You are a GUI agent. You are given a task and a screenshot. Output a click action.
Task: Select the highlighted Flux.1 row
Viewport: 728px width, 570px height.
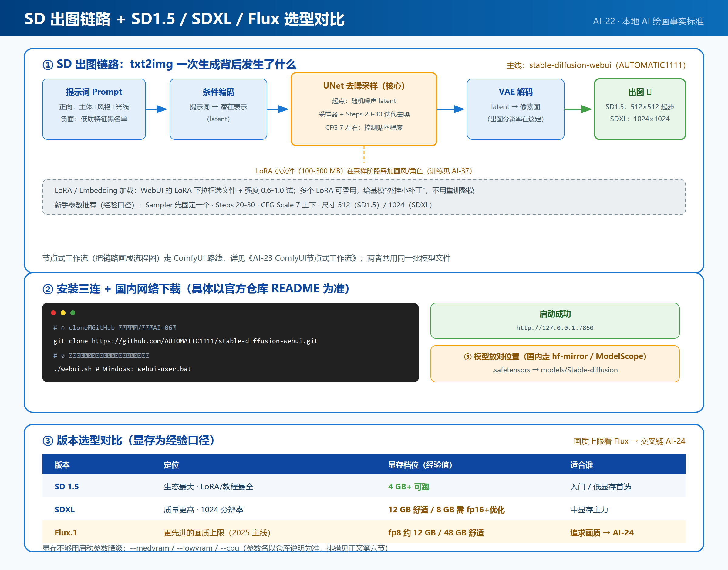[x=364, y=533]
